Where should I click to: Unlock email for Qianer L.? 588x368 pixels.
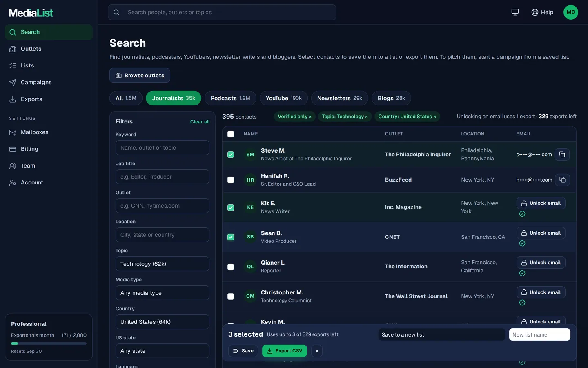tap(541, 263)
